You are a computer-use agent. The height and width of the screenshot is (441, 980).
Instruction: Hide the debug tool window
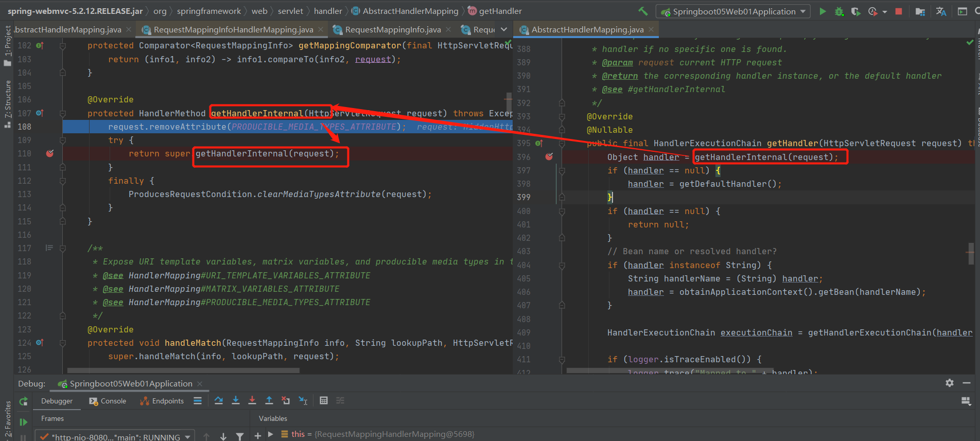pyautogui.click(x=967, y=383)
